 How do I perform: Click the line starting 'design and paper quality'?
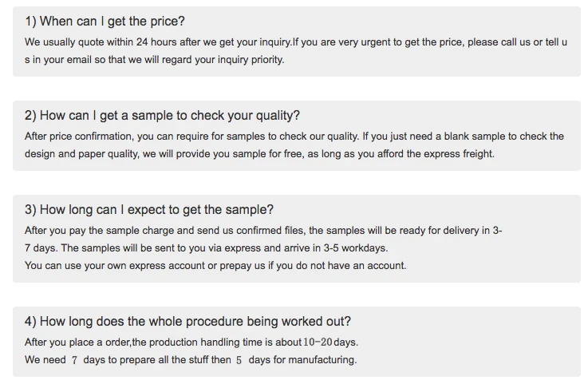click(259, 153)
